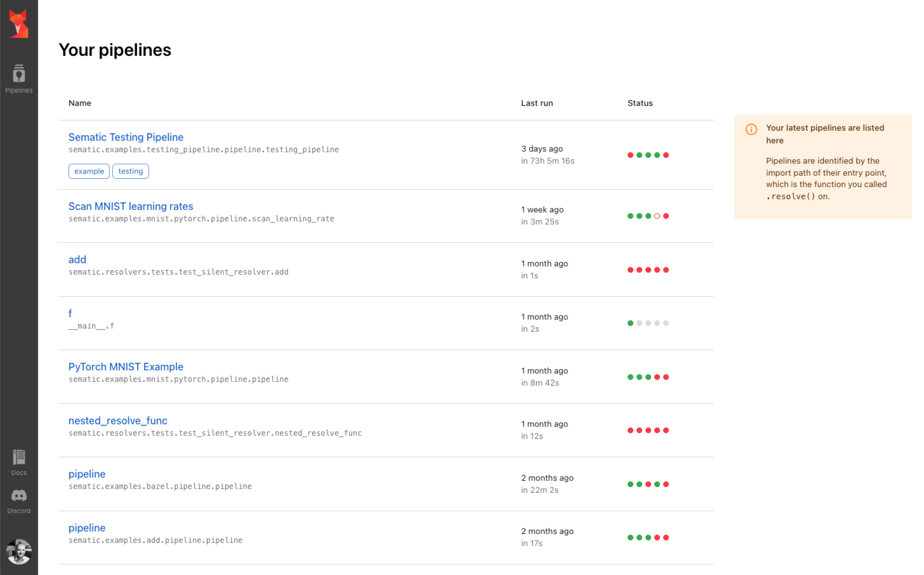
Task: Open Sematic Testing Pipeline link
Action: coord(126,137)
